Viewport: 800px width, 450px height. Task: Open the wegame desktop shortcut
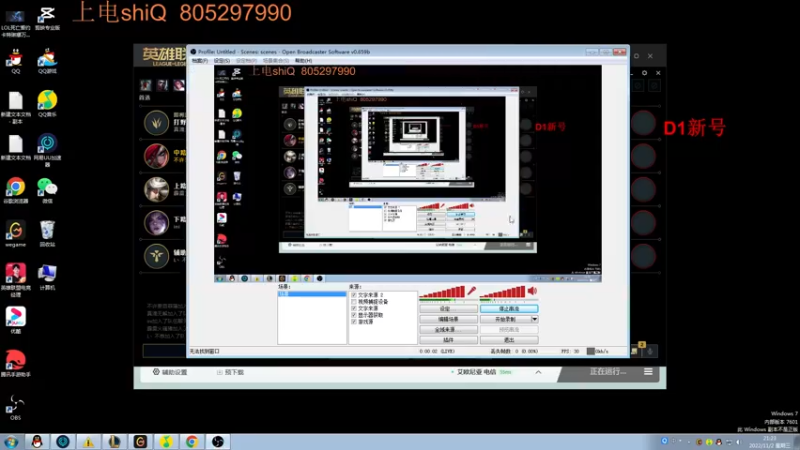[x=15, y=234]
